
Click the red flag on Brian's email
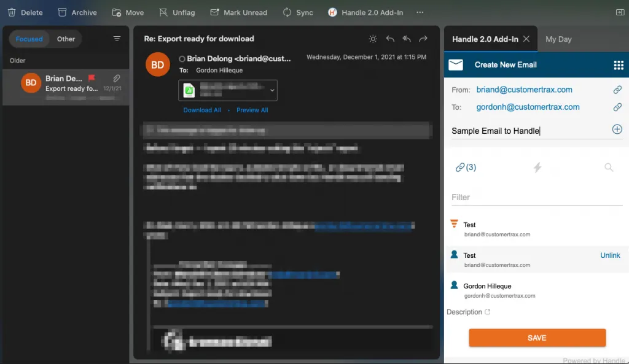(x=92, y=78)
